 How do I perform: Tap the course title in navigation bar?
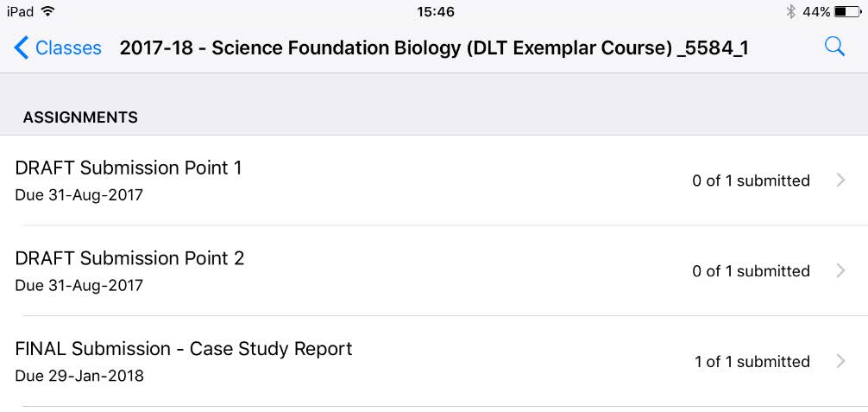(x=434, y=48)
